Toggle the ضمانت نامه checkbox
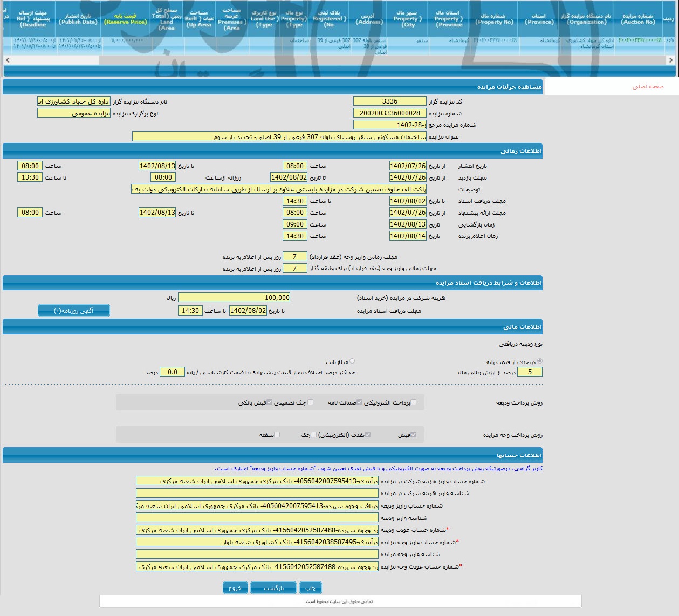 pos(359,402)
